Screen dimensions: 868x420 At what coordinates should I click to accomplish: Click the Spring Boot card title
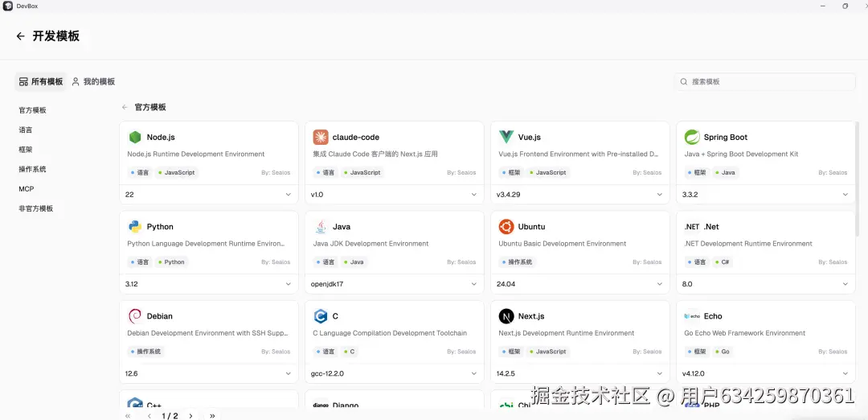click(726, 138)
